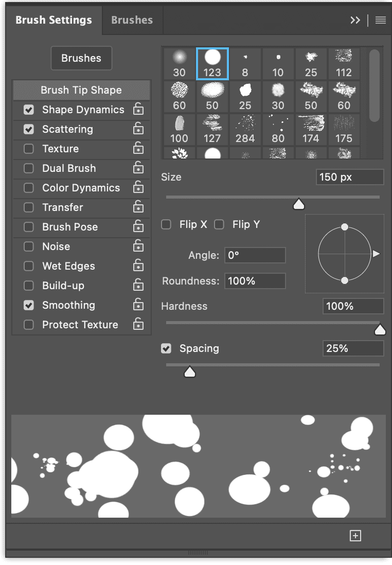Toggle the lock icon next to Scattering

[138, 129]
